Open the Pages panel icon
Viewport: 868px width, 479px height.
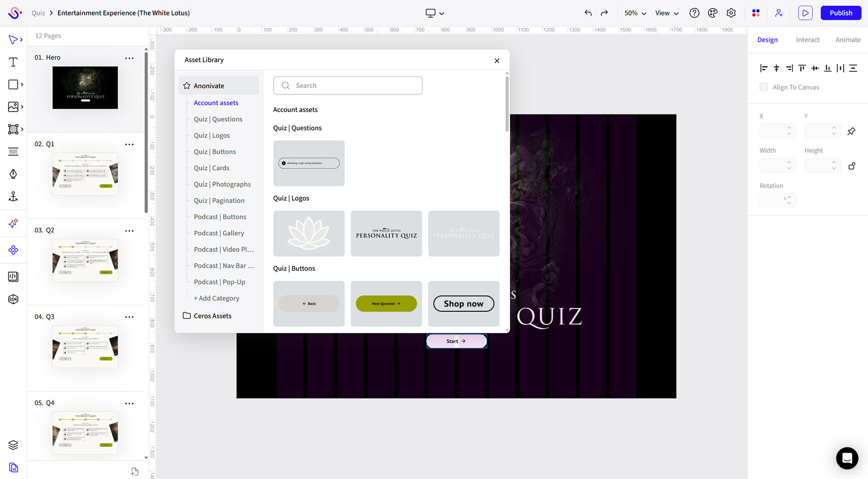pos(13,467)
